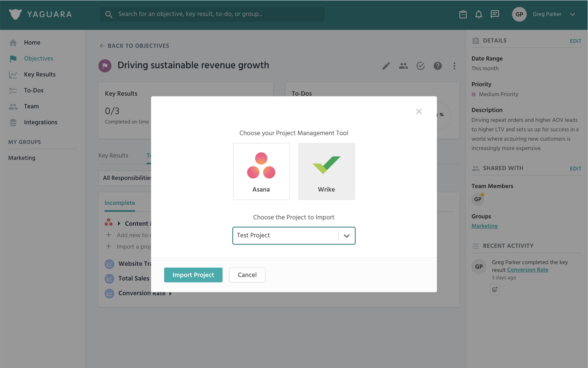Select Asana as project management tool
Image resolution: width=588 pixels, height=368 pixels.
pyautogui.click(x=261, y=171)
